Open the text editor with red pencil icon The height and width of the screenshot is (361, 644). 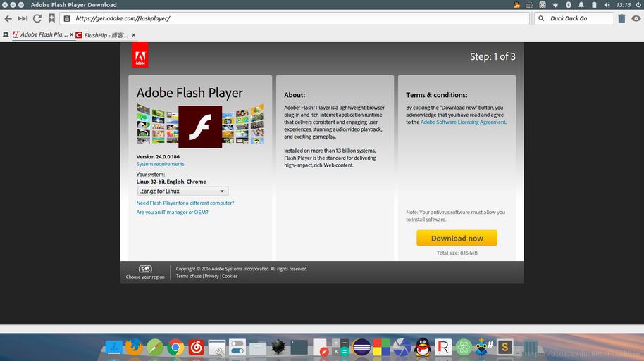coord(320,347)
